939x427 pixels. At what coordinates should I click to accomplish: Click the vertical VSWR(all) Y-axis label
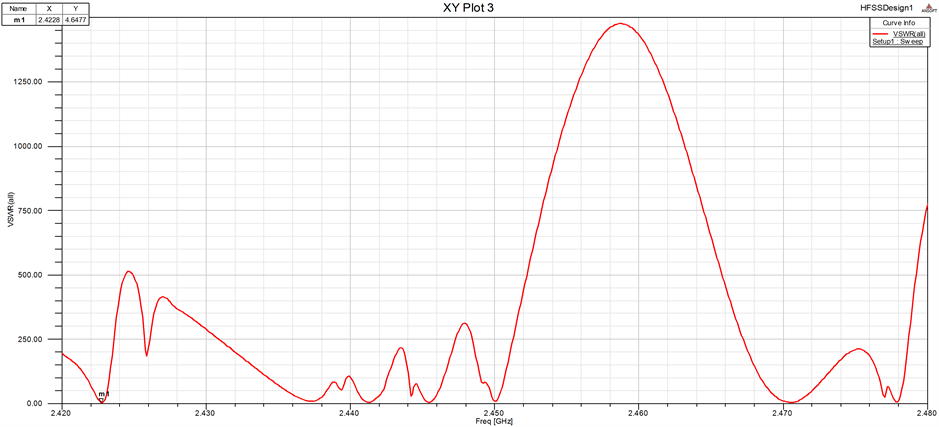click(x=11, y=212)
